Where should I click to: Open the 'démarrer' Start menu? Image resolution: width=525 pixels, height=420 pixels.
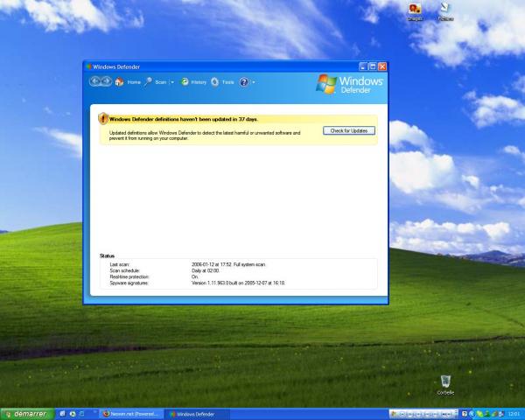pos(27,414)
